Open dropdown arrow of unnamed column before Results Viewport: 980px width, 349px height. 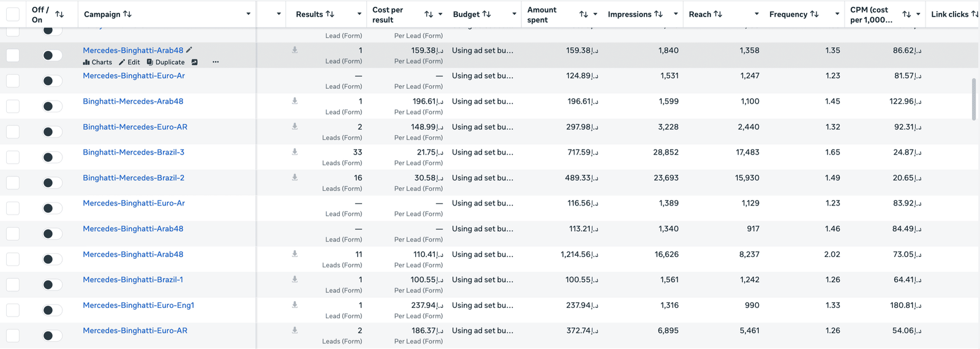click(279, 14)
